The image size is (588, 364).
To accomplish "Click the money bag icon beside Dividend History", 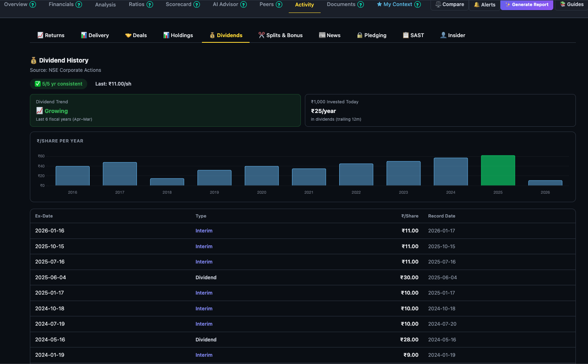I will click(34, 60).
